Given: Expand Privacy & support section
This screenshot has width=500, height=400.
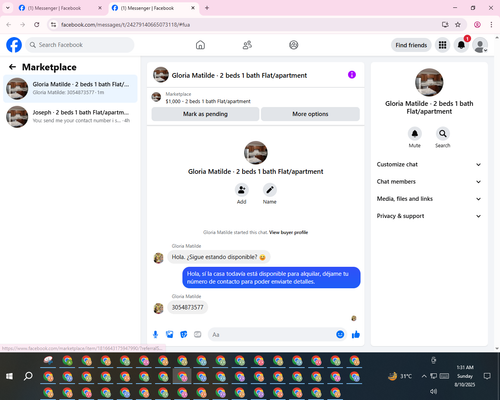Looking at the screenshot, I should 429,216.
